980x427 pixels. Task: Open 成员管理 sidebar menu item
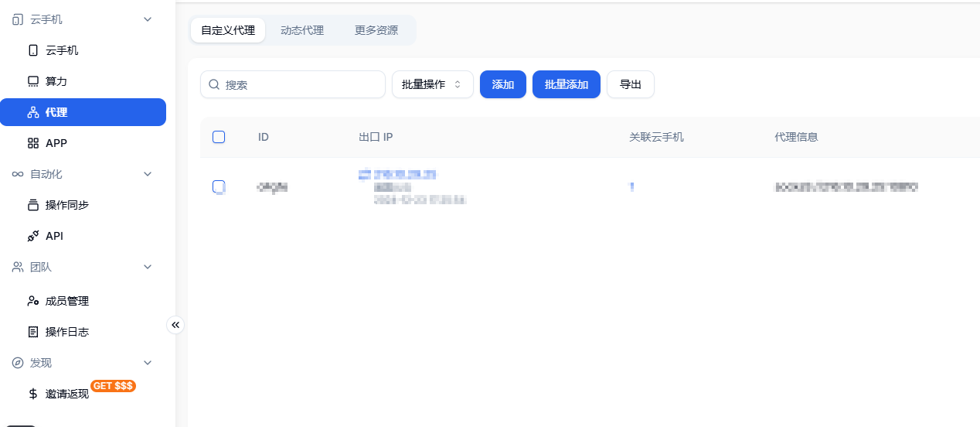(x=83, y=301)
